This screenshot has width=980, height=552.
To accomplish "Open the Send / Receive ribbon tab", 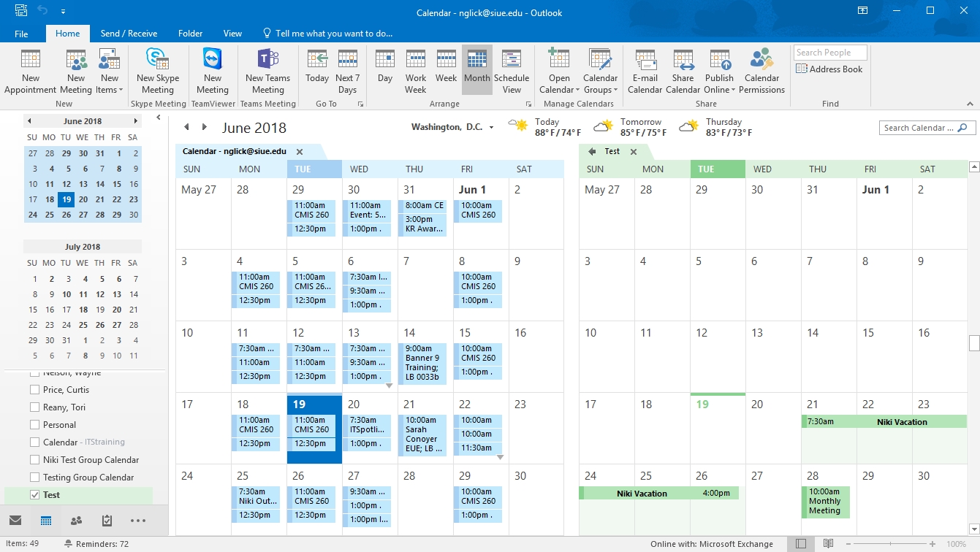I will (129, 34).
